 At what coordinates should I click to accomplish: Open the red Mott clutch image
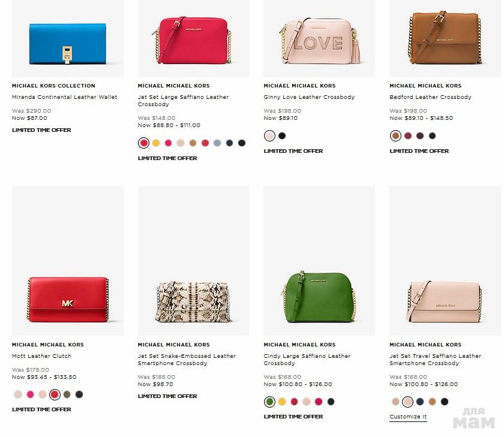(x=67, y=260)
